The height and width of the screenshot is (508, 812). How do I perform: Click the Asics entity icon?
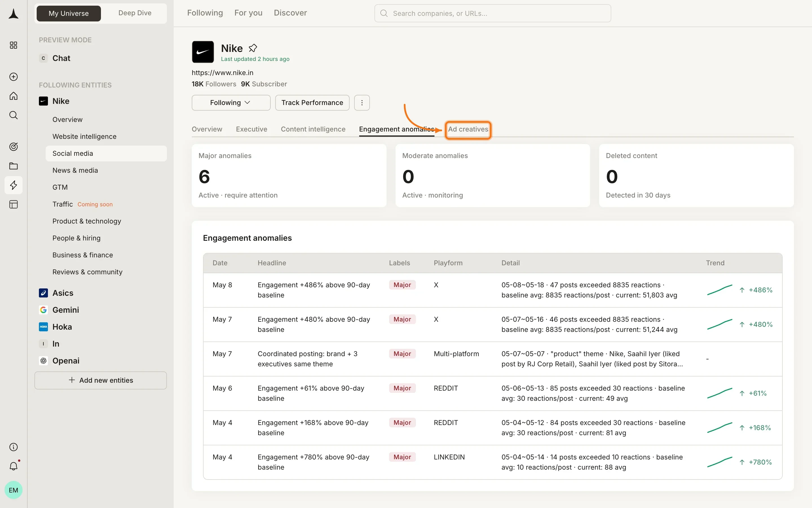pos(43,293)
